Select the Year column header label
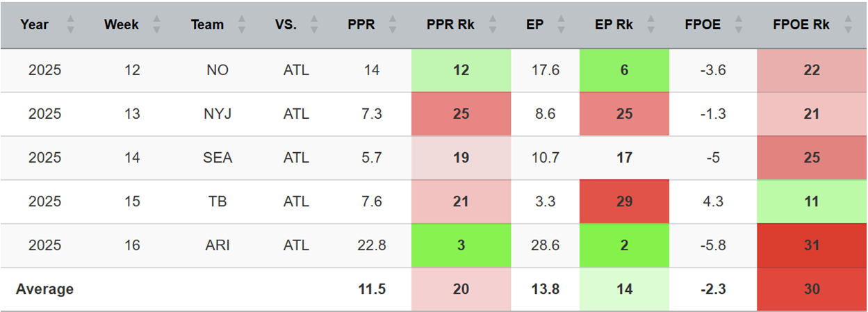The height and width of the screenshot is (312, 868). 35,25
